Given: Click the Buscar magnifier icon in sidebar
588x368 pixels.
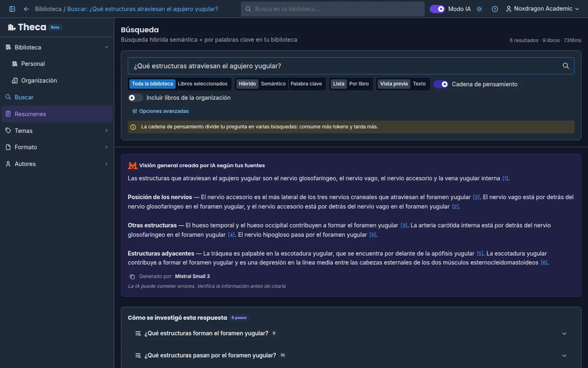Looking at the screenshot, I should 8,97.
